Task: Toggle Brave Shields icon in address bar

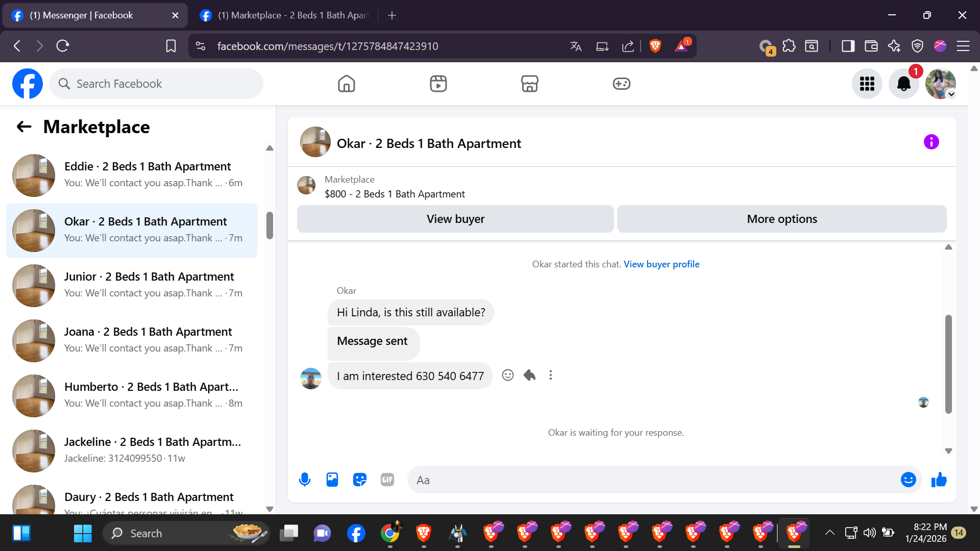Action: coord(655,46)
